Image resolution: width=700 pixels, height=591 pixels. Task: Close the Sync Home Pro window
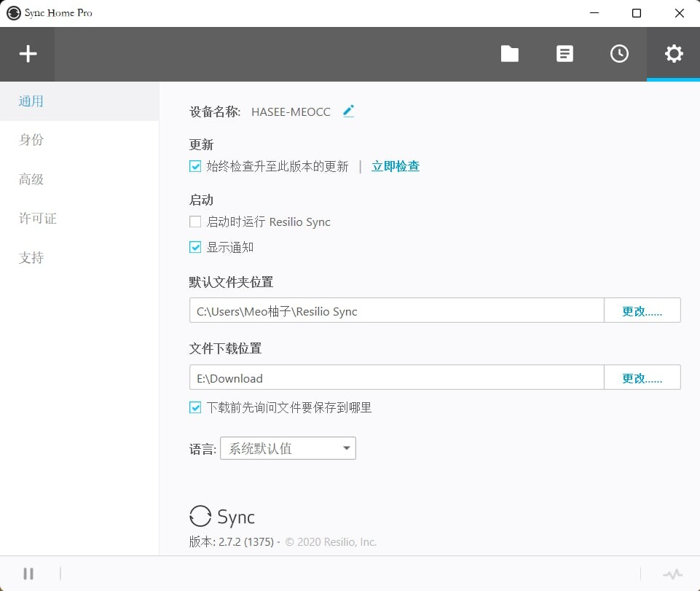tap(679, 13)
